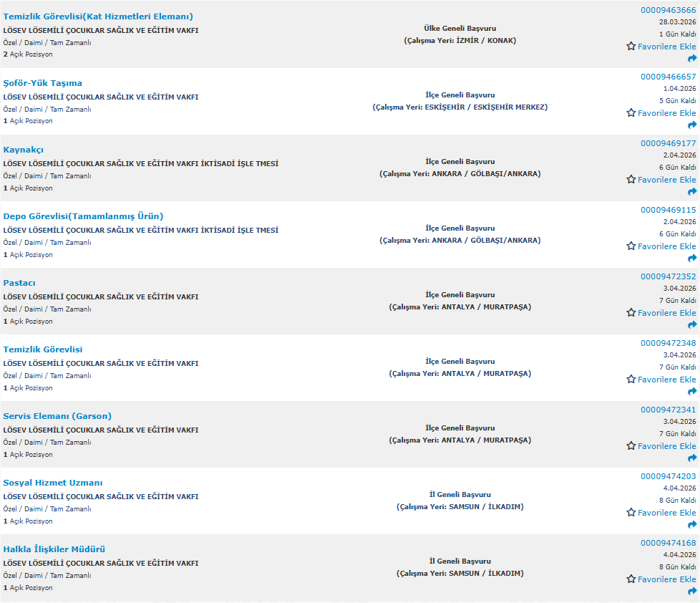
Task: Open the Kaynakçı job title link
Action: click(x=24, y=150)
